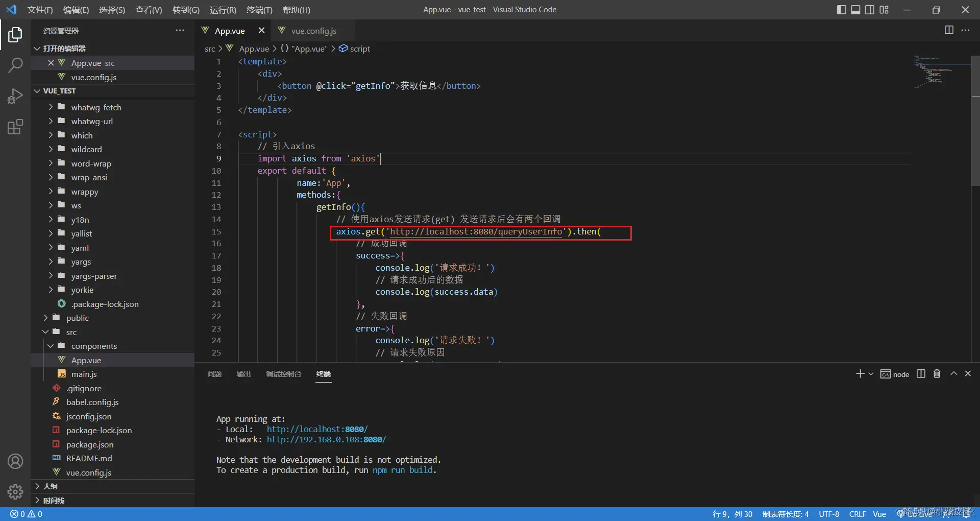Close the terminal panel
This screenshot has width=980, height=521.
(968, 374)
